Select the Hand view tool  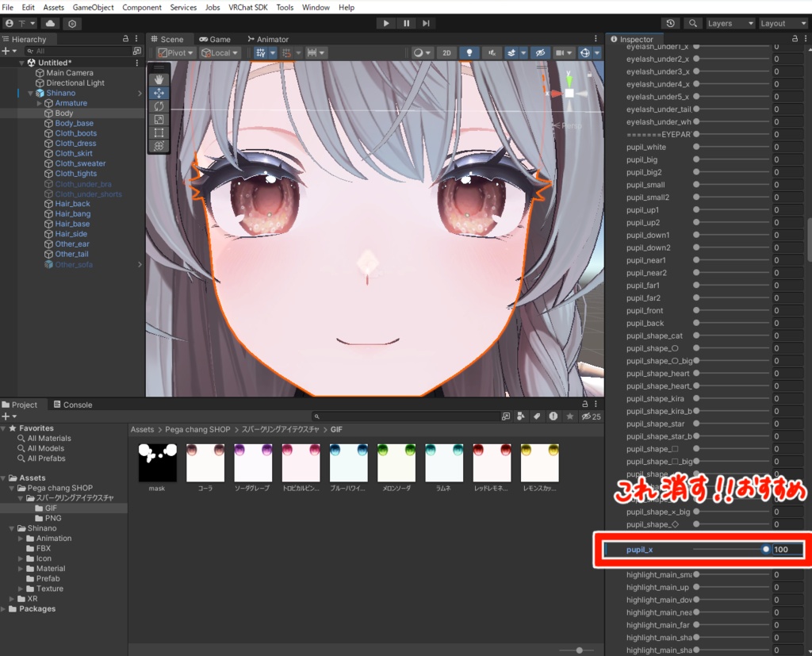coord(159,79)
